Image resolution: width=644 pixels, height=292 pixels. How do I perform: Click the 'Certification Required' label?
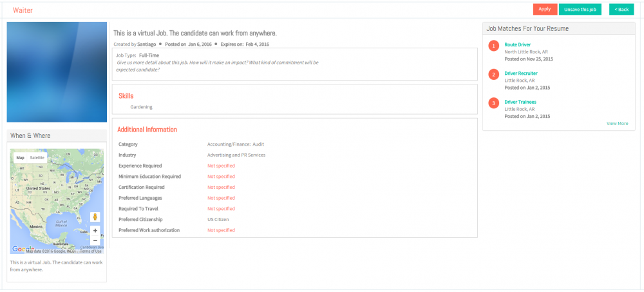[x=142, y=187]
